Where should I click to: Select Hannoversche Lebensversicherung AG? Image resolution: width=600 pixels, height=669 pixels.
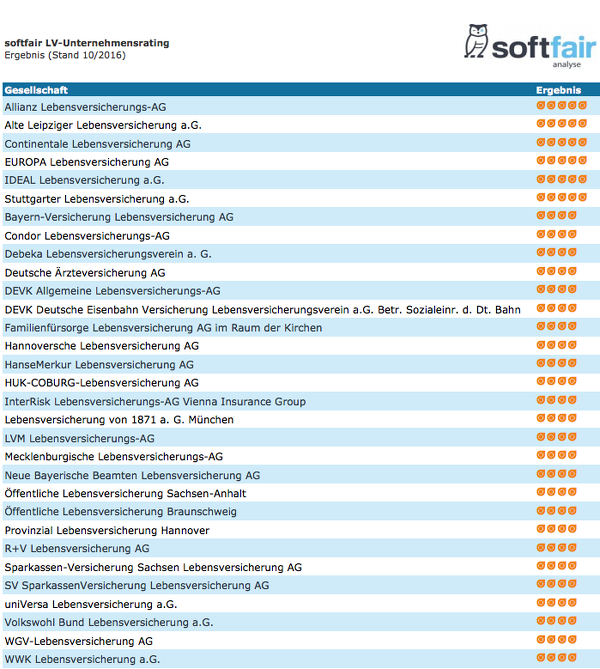click(102, 346)
